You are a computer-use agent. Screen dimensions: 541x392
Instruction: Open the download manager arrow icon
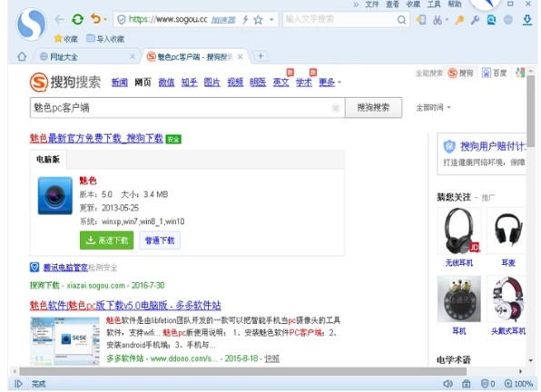click(x=526, y=20)
